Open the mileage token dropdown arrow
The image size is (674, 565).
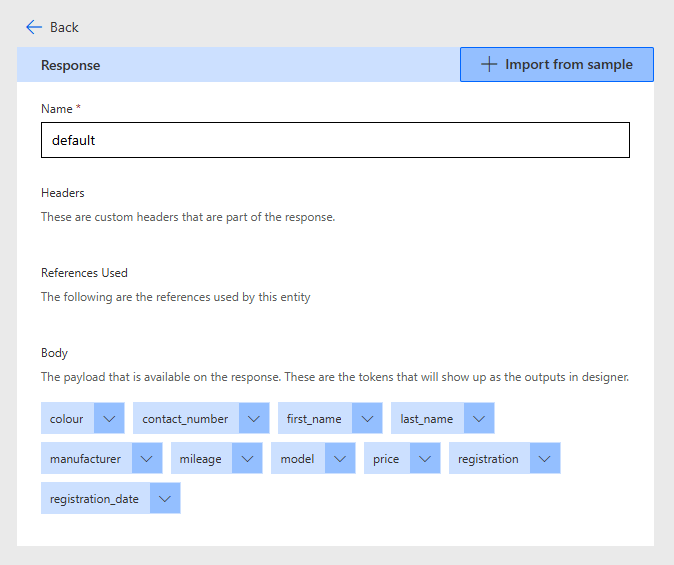click(x=247, y=459)
